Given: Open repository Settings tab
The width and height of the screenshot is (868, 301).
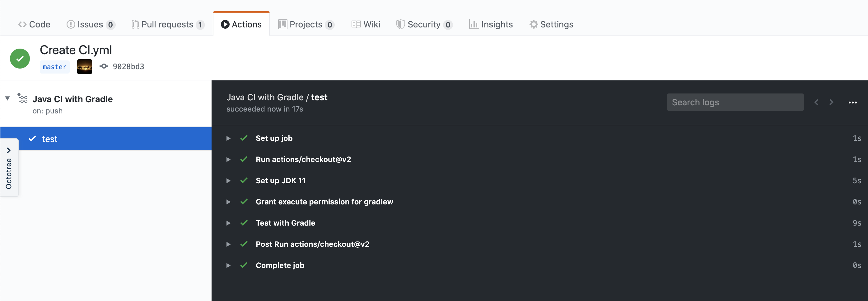Looking at the screenshot, I should pos(551,24).
